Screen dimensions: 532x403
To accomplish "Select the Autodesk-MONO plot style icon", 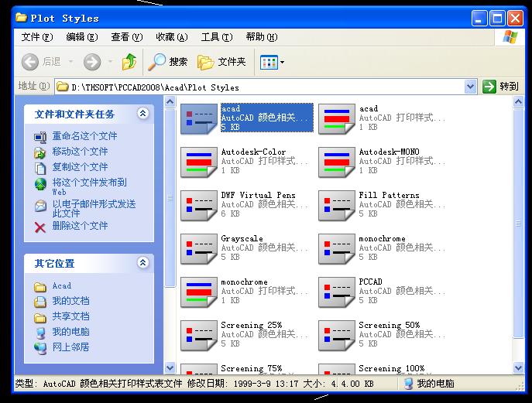I will (337, 162).
